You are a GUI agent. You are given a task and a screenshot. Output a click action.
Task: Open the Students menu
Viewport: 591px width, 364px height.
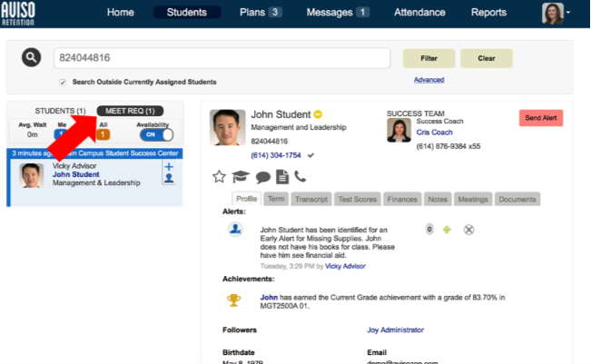point(187,12)
